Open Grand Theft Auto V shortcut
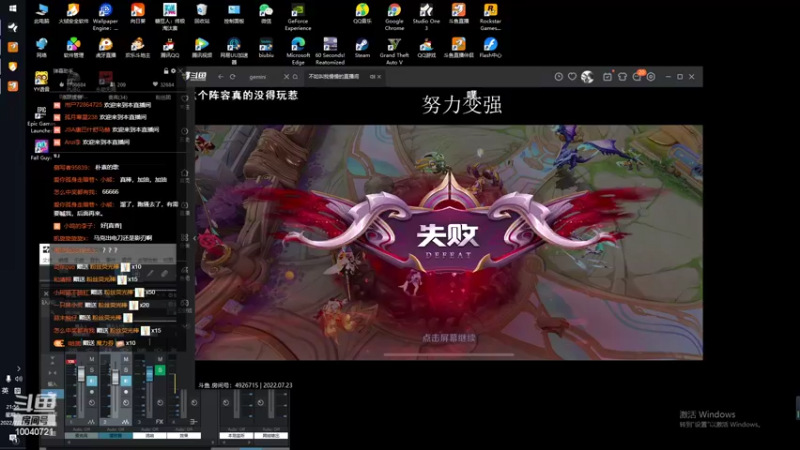The width and height of the screenshot is (800, 450). pos(394,51)
